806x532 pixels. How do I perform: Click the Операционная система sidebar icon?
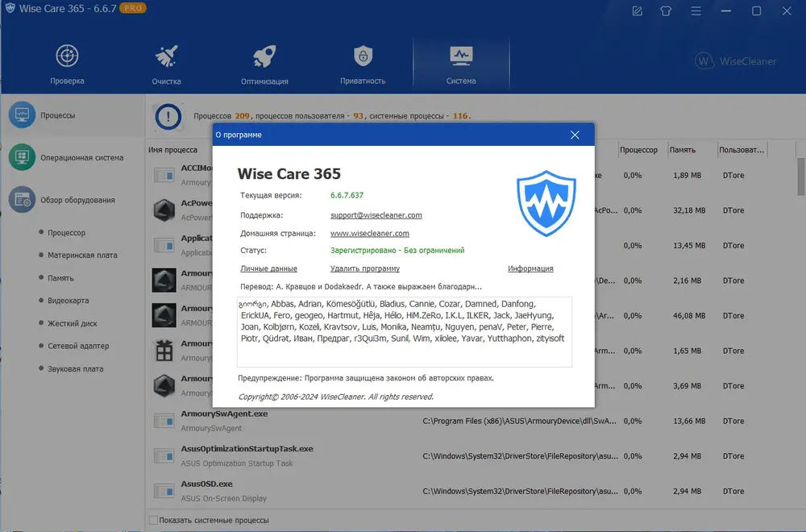point(22,157)
